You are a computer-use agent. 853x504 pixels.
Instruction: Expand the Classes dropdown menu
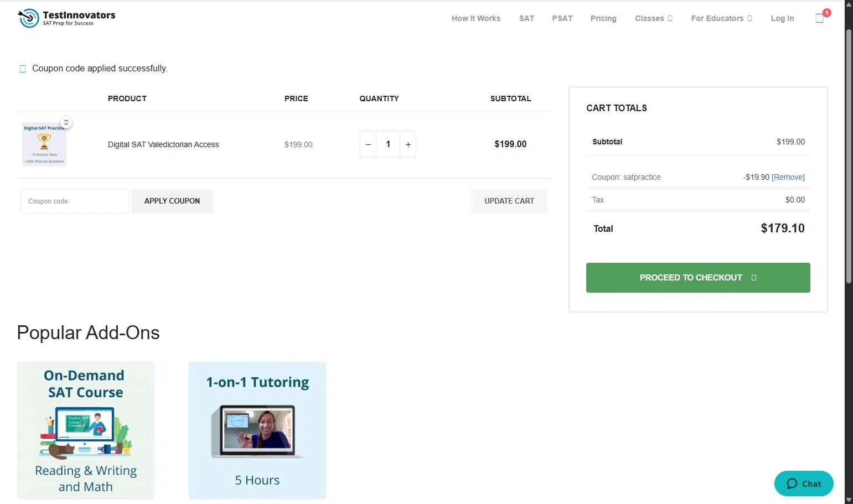click(654, 18)
